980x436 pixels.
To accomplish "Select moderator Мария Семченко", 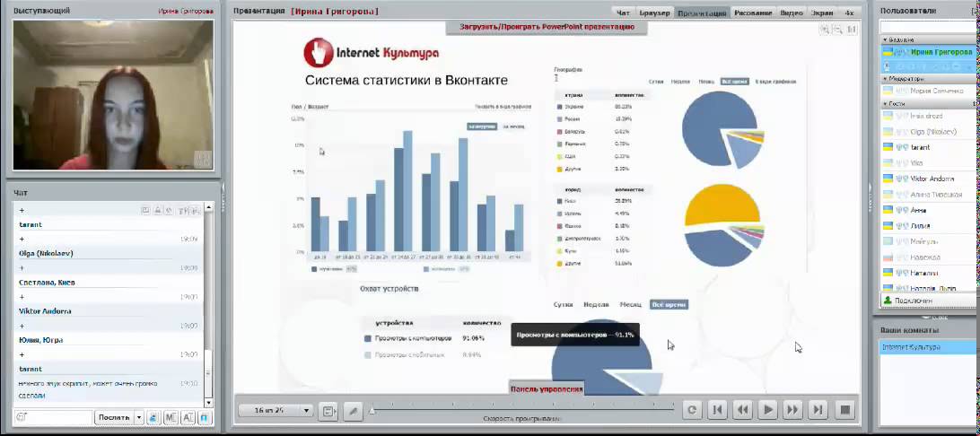I will coord(928,91).
